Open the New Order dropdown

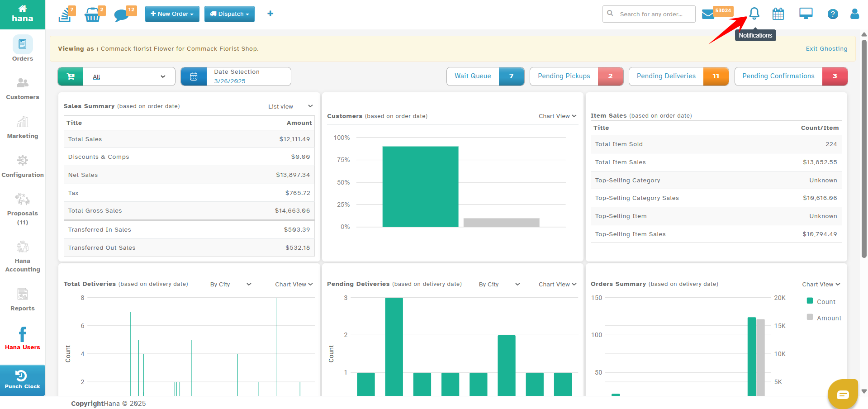pyautogui.click(x=172, y=14)
